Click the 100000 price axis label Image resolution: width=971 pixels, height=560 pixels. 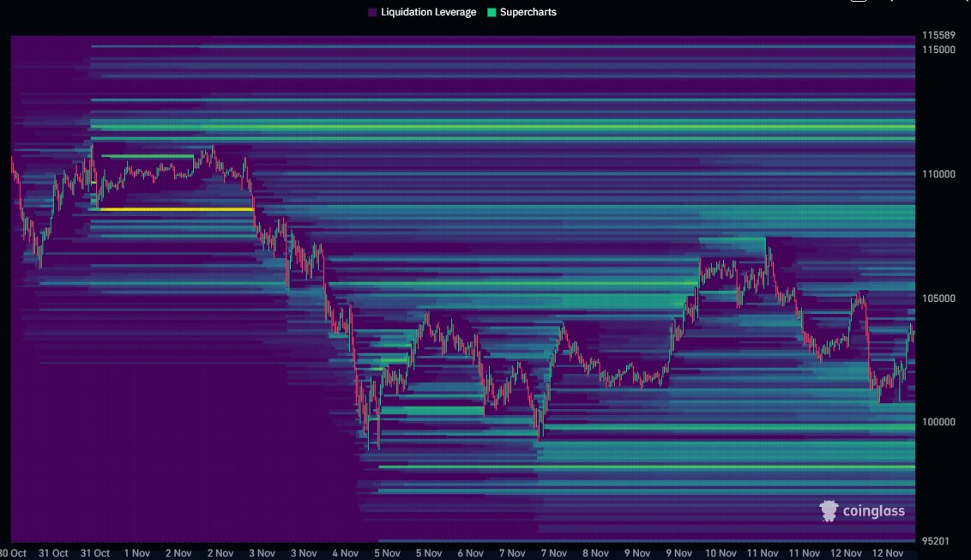(938, 422)
